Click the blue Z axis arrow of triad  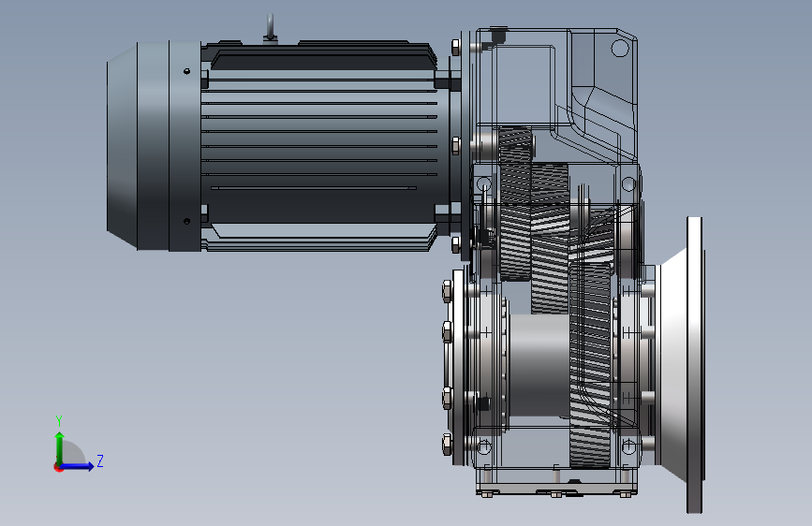[x=78, y=466]
